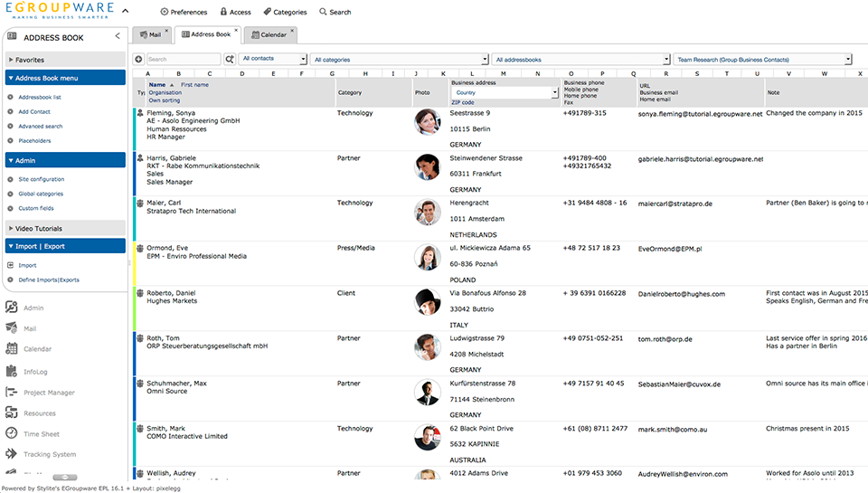Viewport: 868px width, 493px height.
Task: Open the Mail app in sidebar
Action: click(x=21, y=328)
